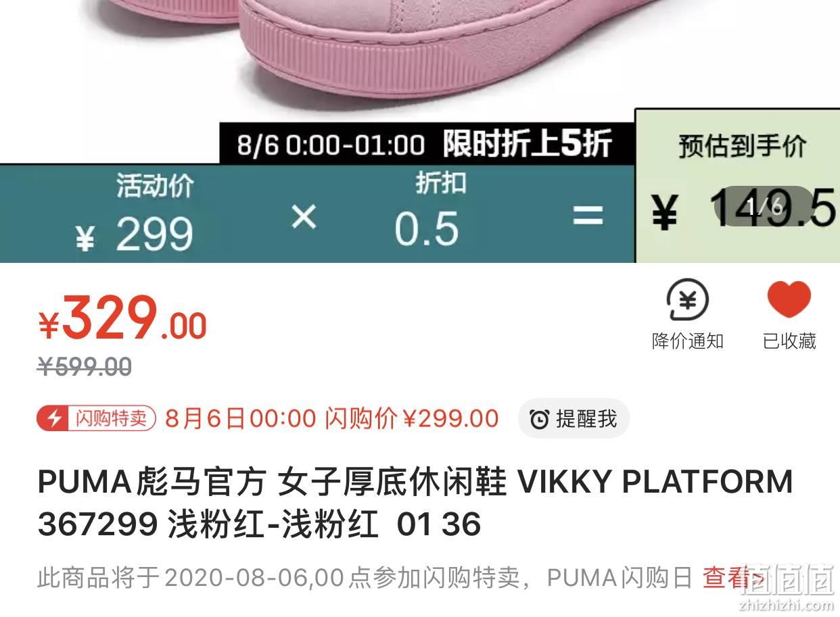Click the 预估到手价 estimated price box
840x617 pixels.
738,185
